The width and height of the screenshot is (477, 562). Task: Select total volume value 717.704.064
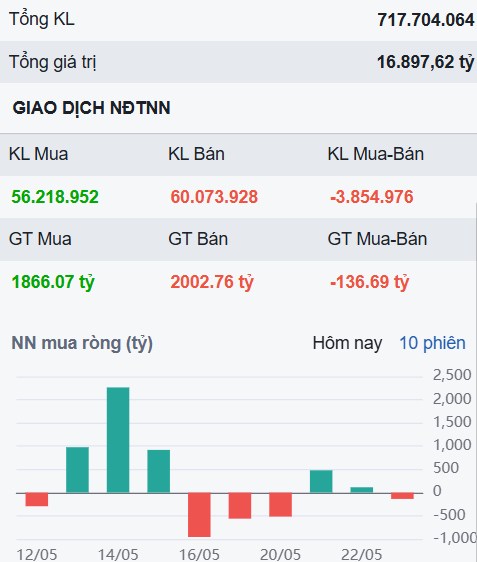tap(426, 20)
